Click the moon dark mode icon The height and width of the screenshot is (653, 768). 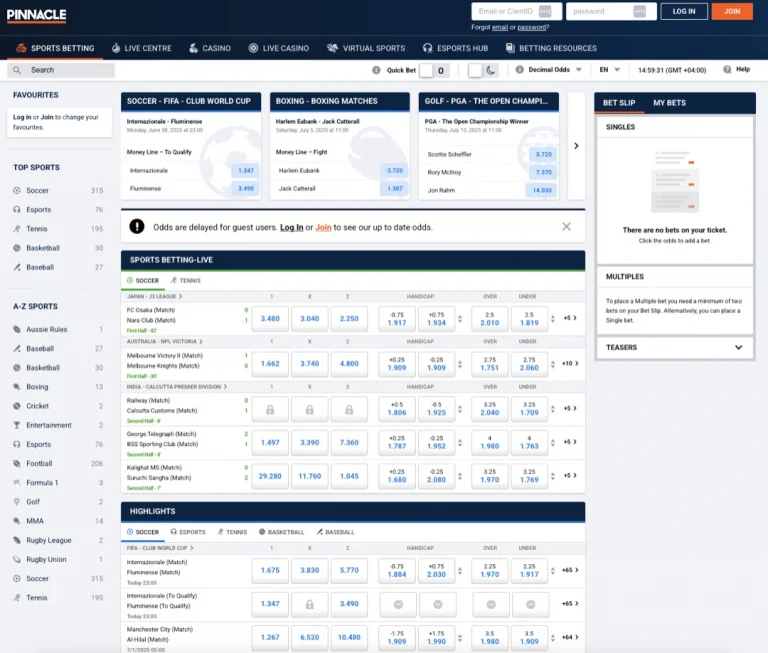point(490,70)
